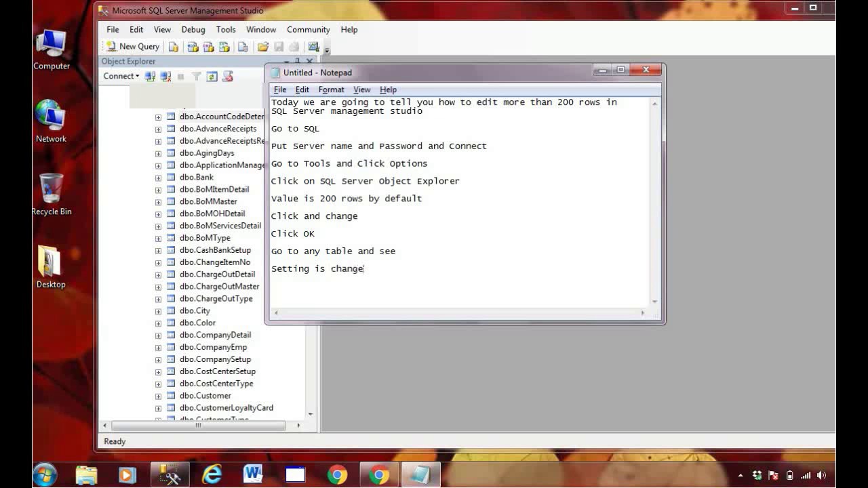Open the Window menu in SSMS
This screenshot has width=868, height=488.
[x=261, y=30]
